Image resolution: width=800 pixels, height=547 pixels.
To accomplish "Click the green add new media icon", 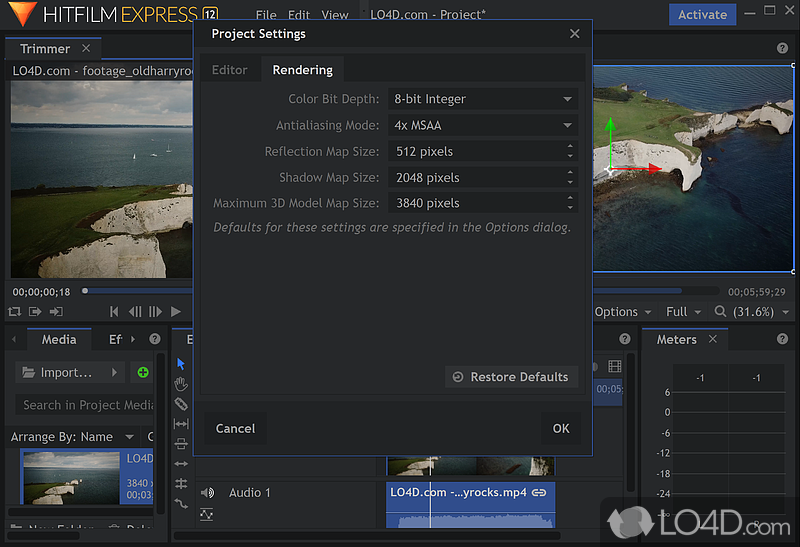I will (x=143, y=372).
